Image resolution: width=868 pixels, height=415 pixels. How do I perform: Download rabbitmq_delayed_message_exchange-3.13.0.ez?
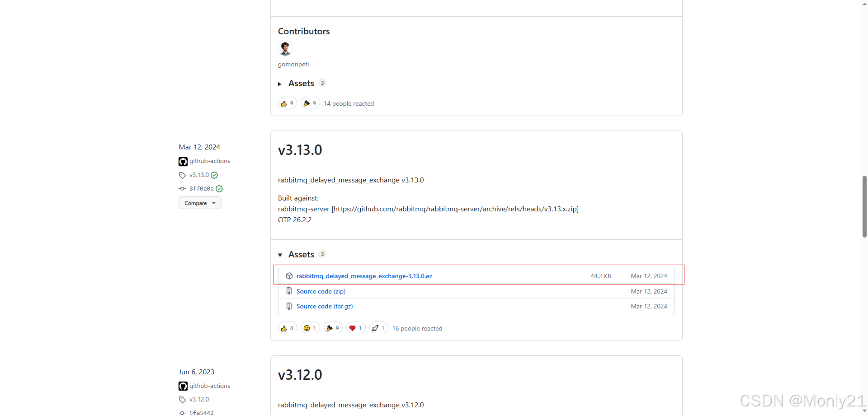point(364,276)
